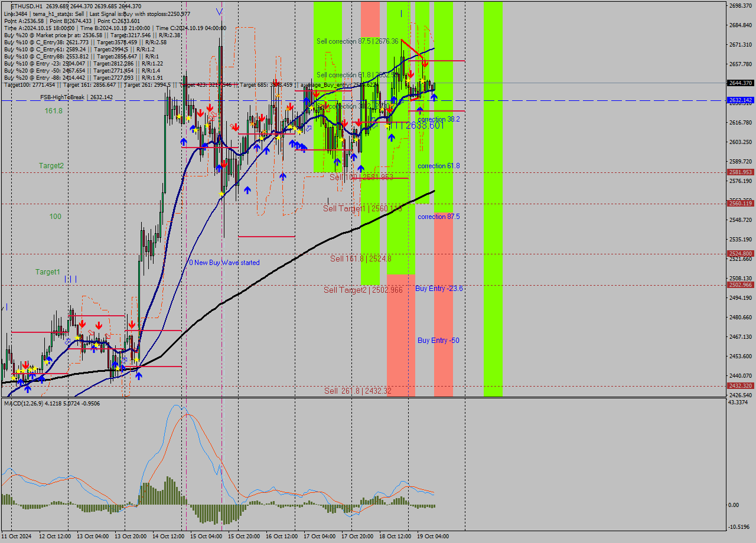Select the '0 New Buy Wave started' text
This screenshot has height=543, width=756.
point(224,263)
